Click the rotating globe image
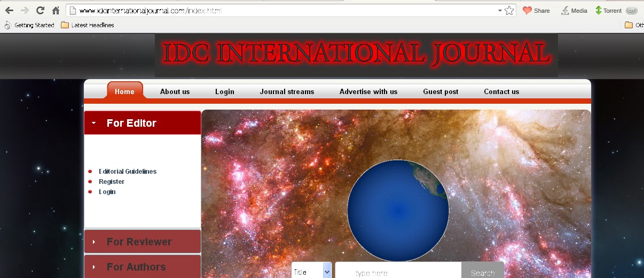Viewport: 644px width, 278px height. click(398, 211)
